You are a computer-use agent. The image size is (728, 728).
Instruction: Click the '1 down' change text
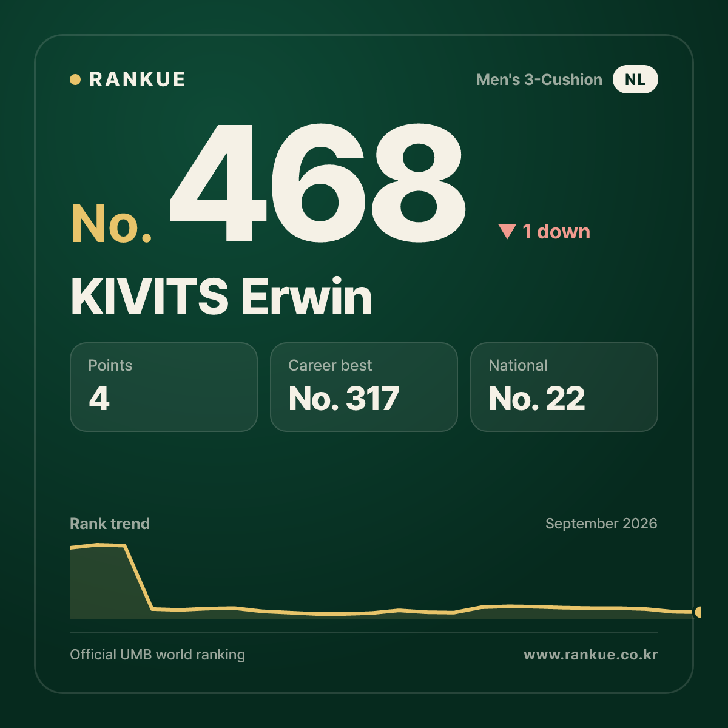(x=556, y=231)
